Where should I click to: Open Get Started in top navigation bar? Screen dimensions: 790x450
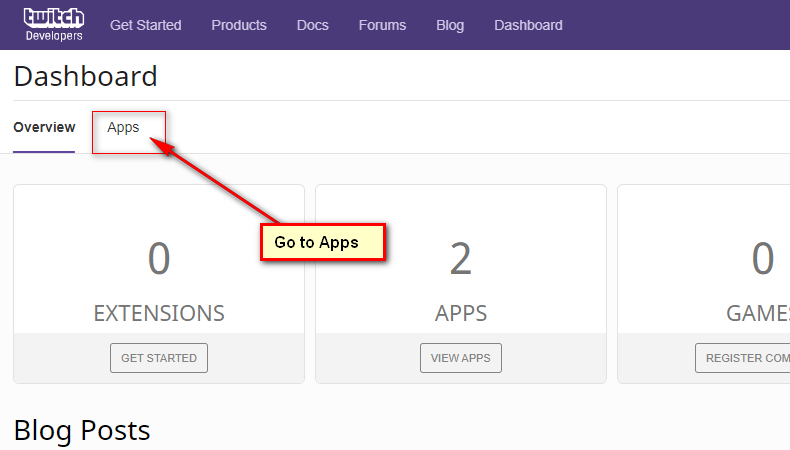point(146,25)
